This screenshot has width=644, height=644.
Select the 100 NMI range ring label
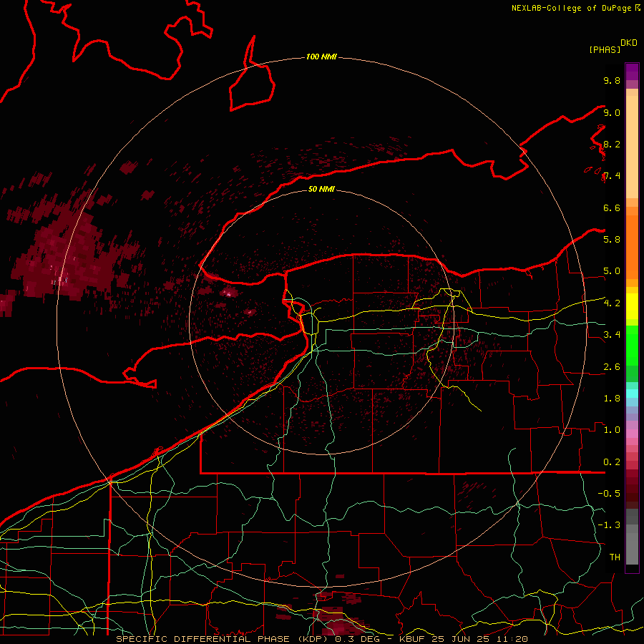(321, 57)
